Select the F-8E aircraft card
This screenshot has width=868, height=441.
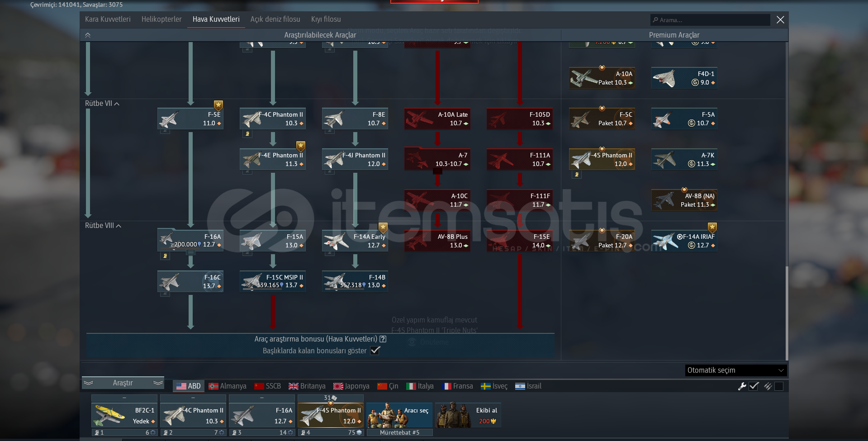[355, 119]
